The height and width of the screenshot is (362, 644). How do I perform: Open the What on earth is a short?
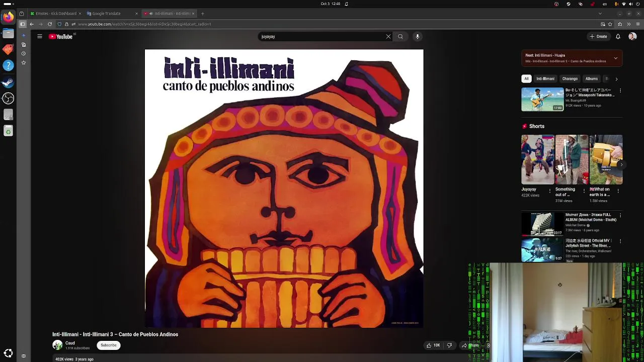point(606,159)
